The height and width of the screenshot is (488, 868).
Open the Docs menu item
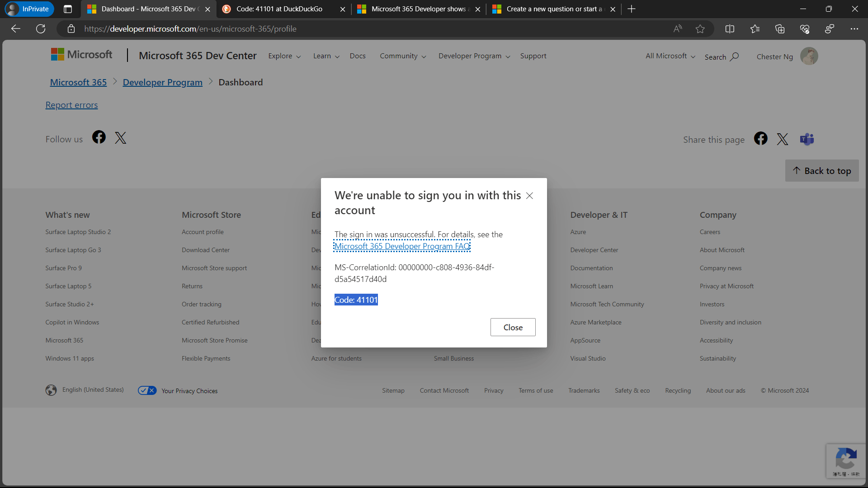[358, 56]
